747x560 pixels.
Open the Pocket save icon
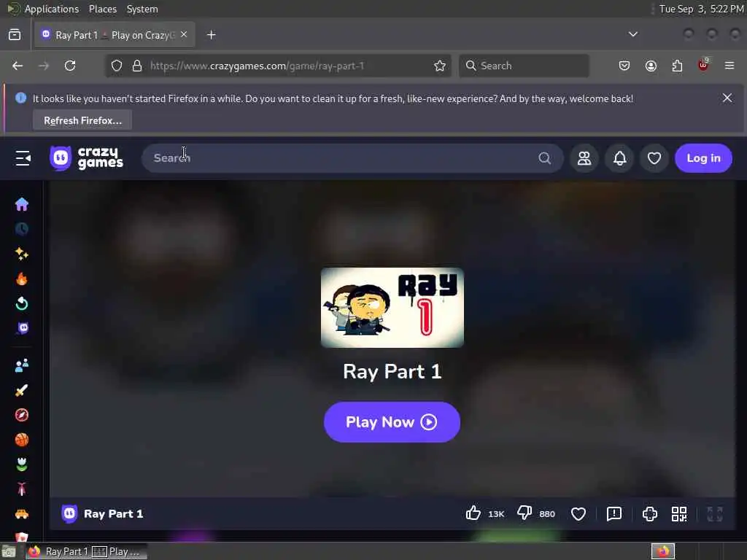click(x=624, y=66)
